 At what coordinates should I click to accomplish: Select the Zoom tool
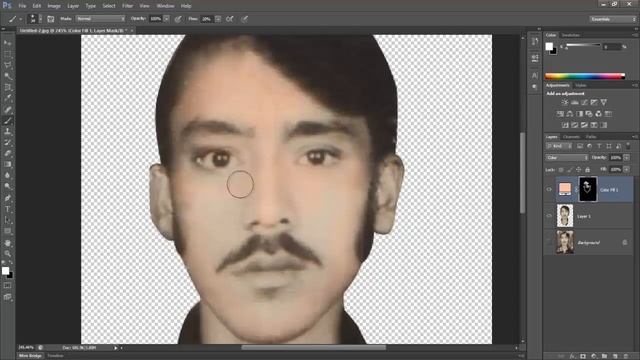pyautogui.click(x=7, y=253)
